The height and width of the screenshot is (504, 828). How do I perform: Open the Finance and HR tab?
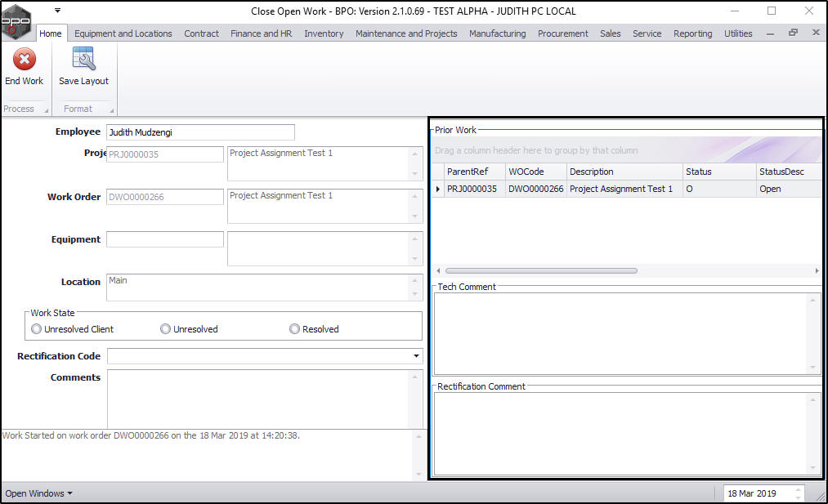point(261,33)
